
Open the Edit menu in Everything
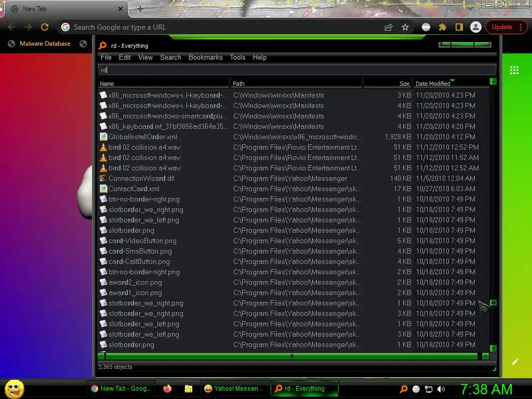[125, 57]
